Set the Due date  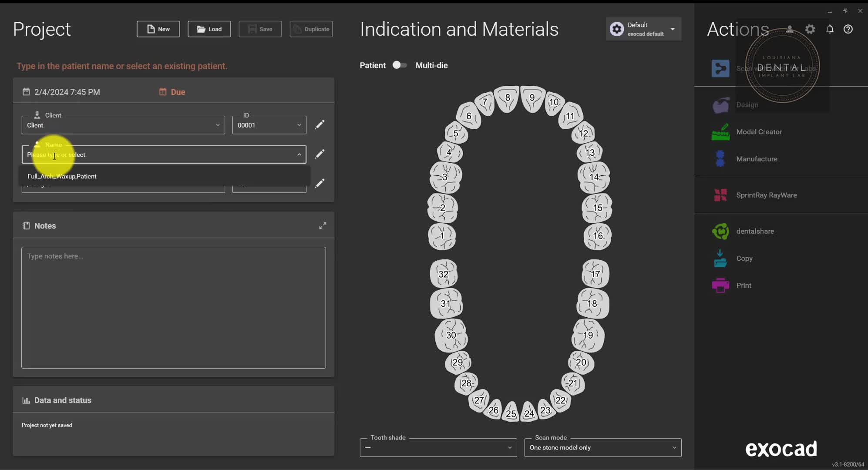coord(172,92)
